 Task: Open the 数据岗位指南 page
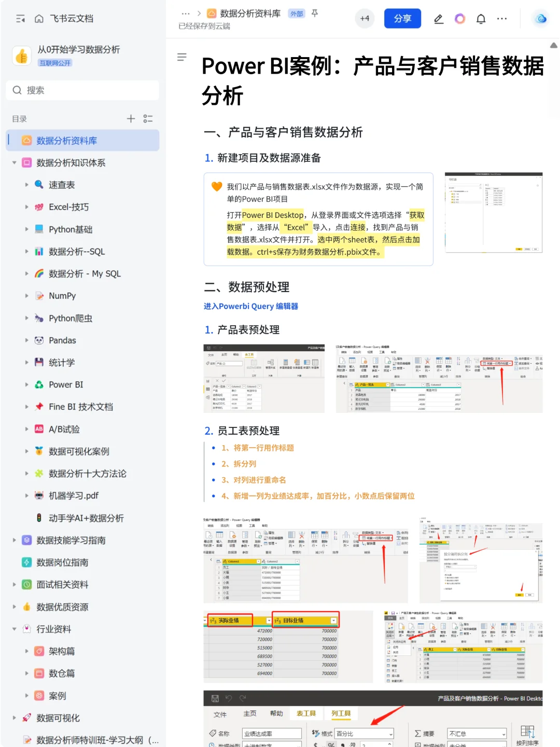(62, 562)
